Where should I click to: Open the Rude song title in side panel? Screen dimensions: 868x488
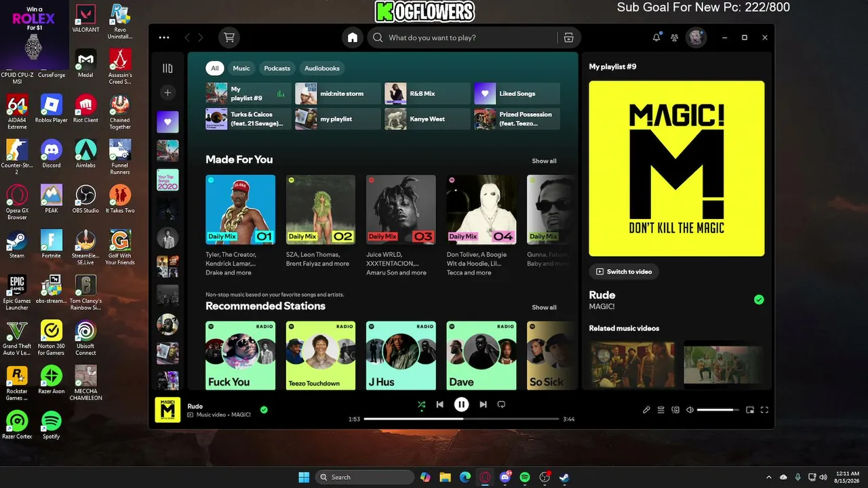(x=602, y=296)
